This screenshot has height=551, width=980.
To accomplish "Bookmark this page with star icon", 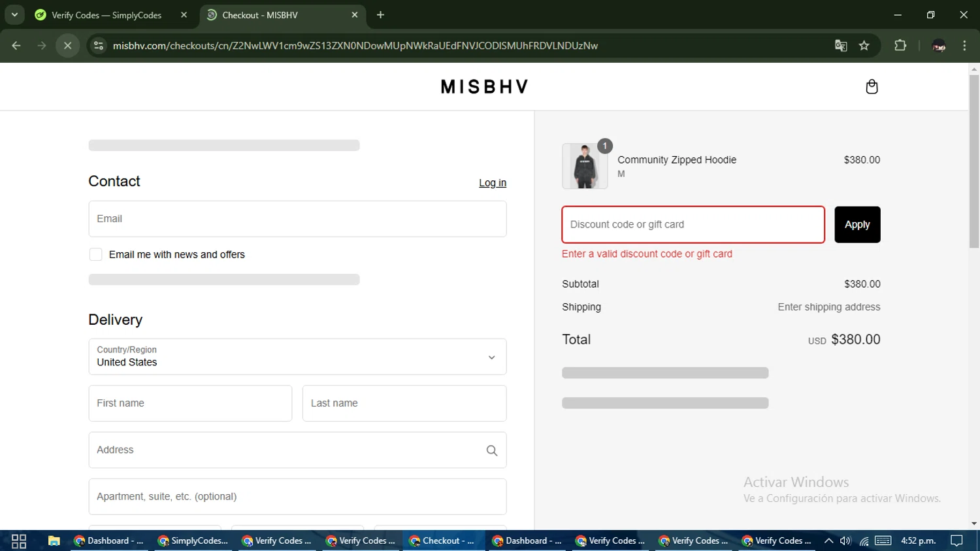I will pyautogui.click(x=864, y=46).
